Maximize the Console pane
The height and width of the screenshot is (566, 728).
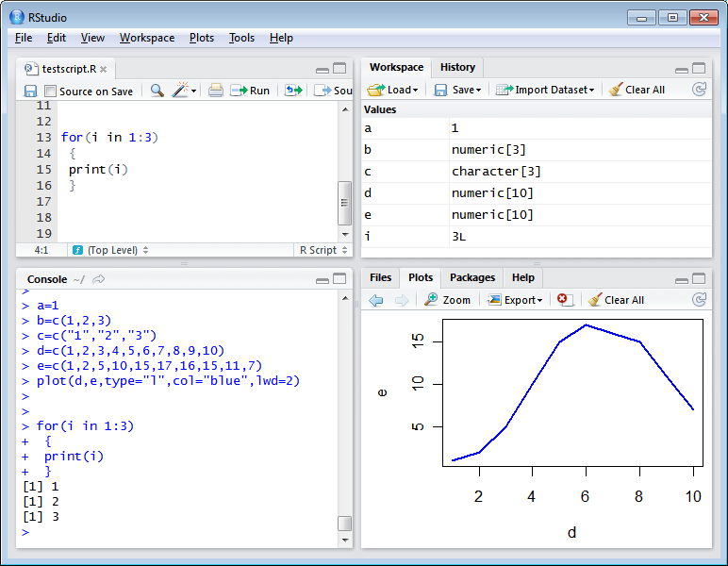pyautogui.click(x=339, y=278)
